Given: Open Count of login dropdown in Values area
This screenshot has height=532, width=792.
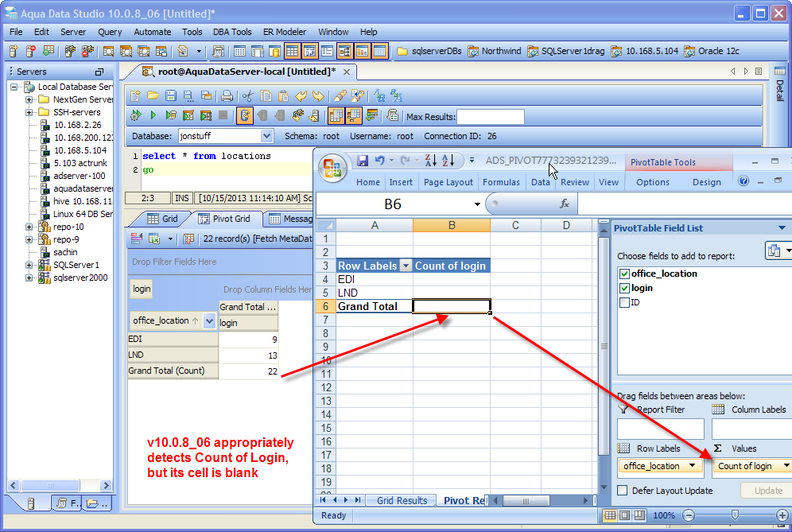Looking at the screenshot, I should (x=787, y=466).
